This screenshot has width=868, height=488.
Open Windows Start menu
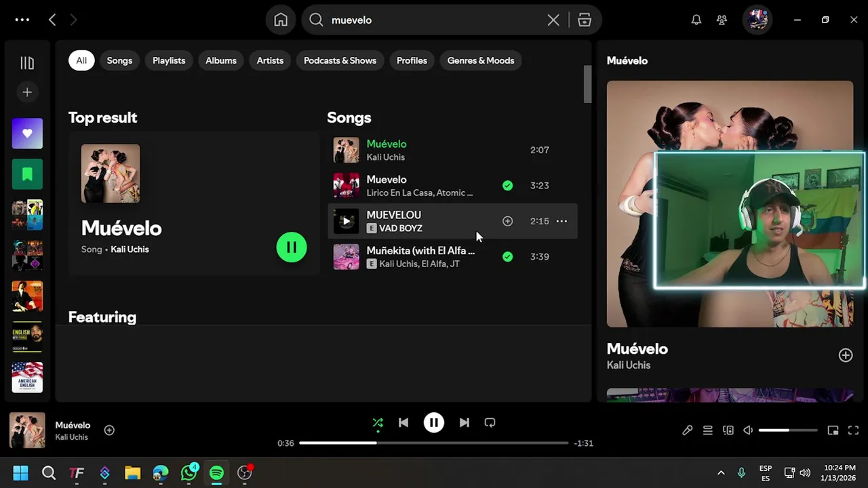(x=20, y=472)
